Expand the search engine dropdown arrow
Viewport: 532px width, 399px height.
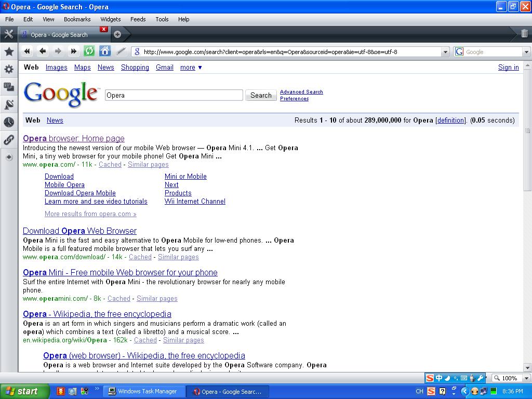526,52
